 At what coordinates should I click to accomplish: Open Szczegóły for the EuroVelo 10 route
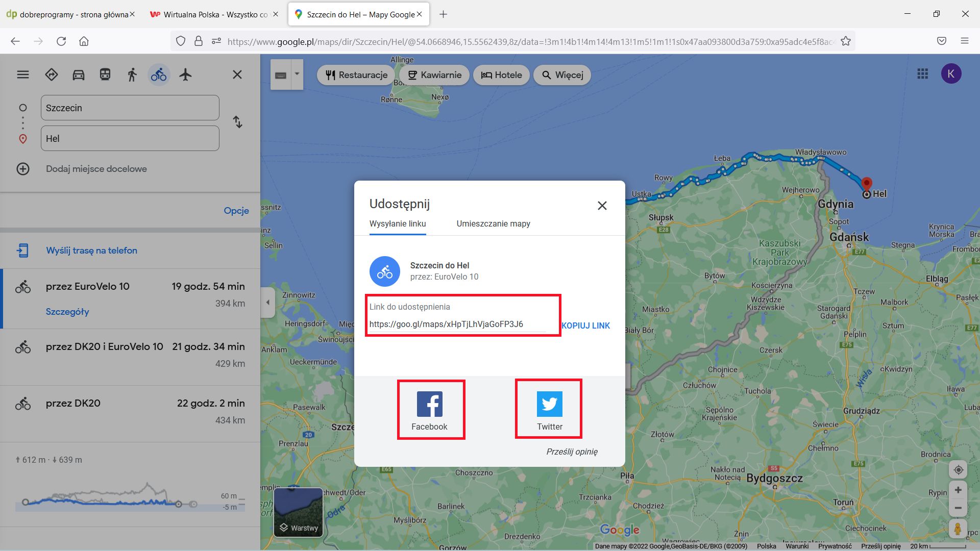[67, 311]
